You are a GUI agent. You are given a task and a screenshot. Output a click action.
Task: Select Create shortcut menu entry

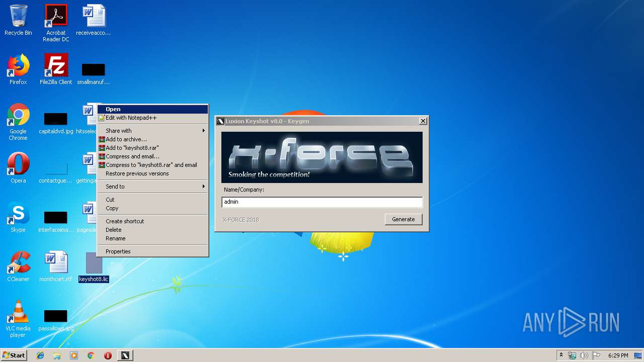pos(153,221)
